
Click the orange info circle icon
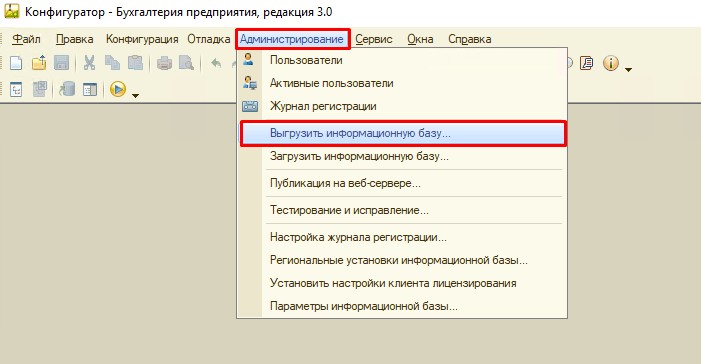point(611,63)
